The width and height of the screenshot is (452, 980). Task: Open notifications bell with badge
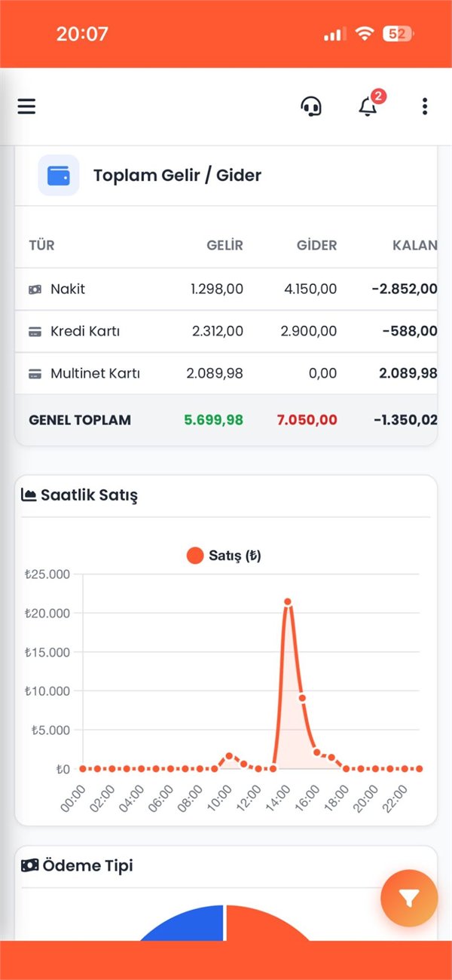[x=369, y=105]
